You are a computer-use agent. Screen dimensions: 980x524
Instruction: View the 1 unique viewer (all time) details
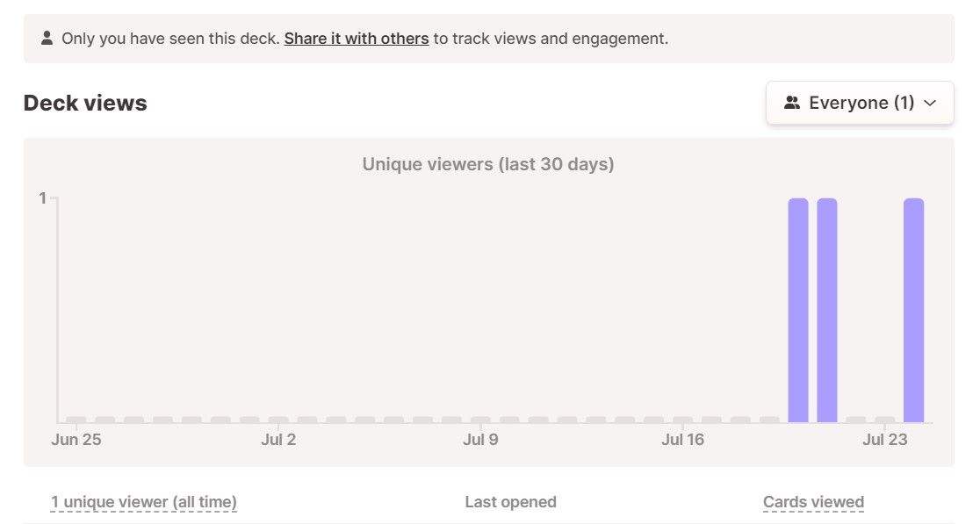pos(144,501)
